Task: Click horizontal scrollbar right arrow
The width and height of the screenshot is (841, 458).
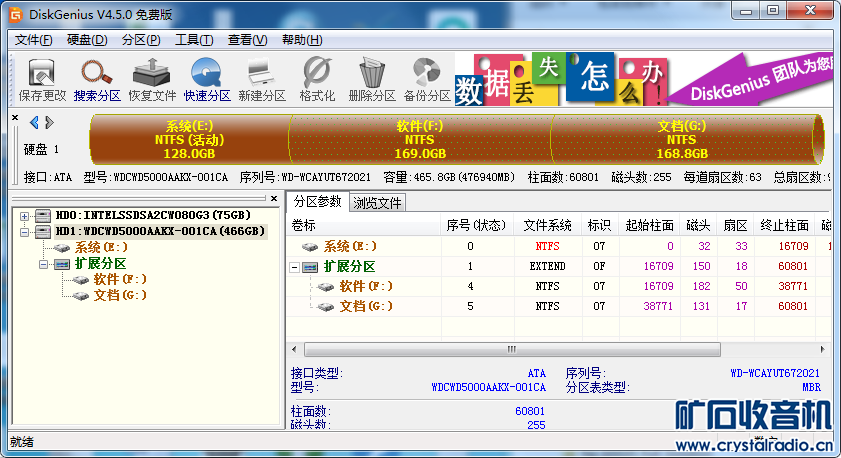Action: point(823,350)
